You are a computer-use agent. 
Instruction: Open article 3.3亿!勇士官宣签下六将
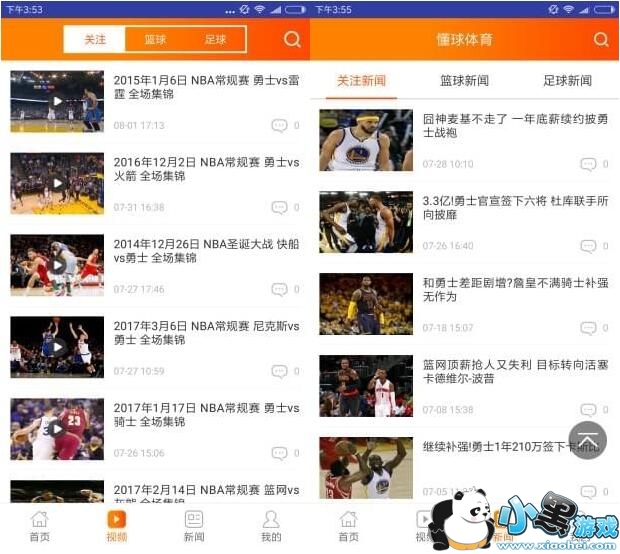[x=515, y=207]
